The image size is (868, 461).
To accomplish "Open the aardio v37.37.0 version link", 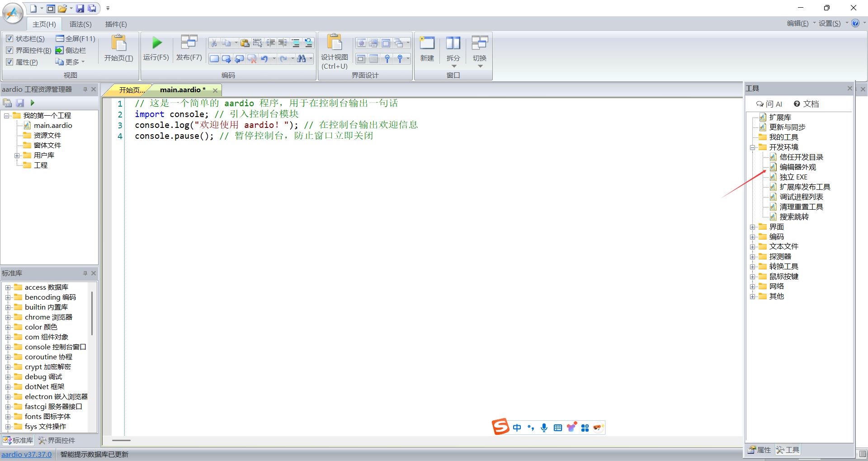I will (27, 454).
